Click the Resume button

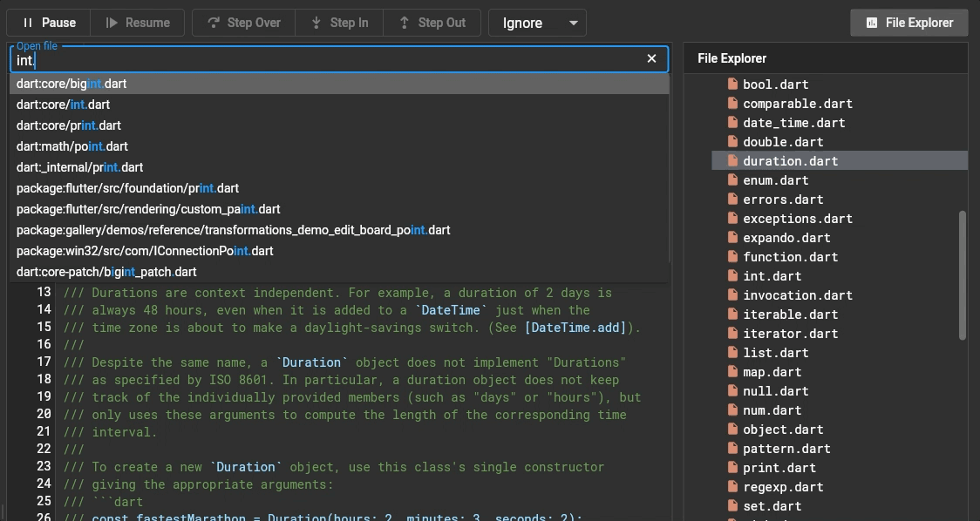[138, 23]
